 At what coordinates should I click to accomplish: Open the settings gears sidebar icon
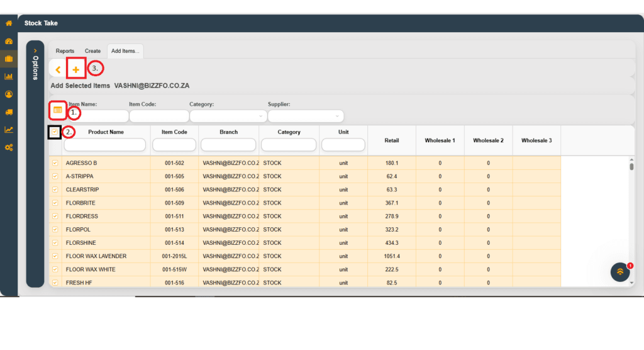click(x=9, y=147)
